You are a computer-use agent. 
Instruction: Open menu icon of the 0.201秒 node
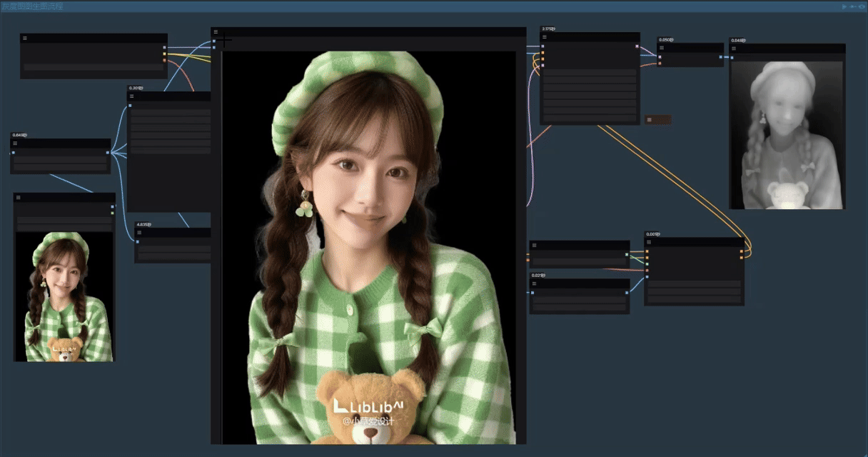[132, 96]
